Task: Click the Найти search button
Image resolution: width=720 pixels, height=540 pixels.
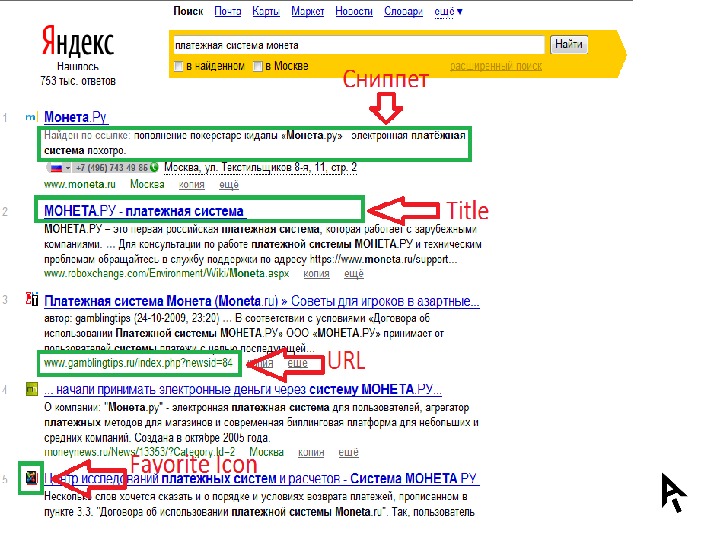Action: pyautogui.click(x=568, y=45)
